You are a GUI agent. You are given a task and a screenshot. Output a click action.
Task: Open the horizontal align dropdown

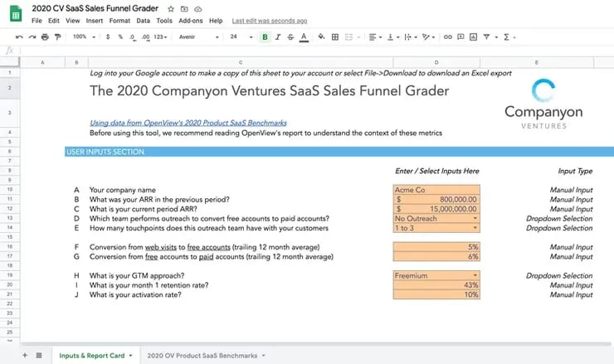(375, 36)
